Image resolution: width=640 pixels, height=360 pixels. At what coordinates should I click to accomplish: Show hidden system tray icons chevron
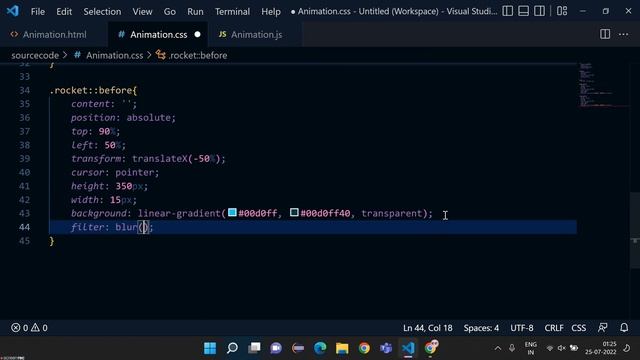click(498, 348)
